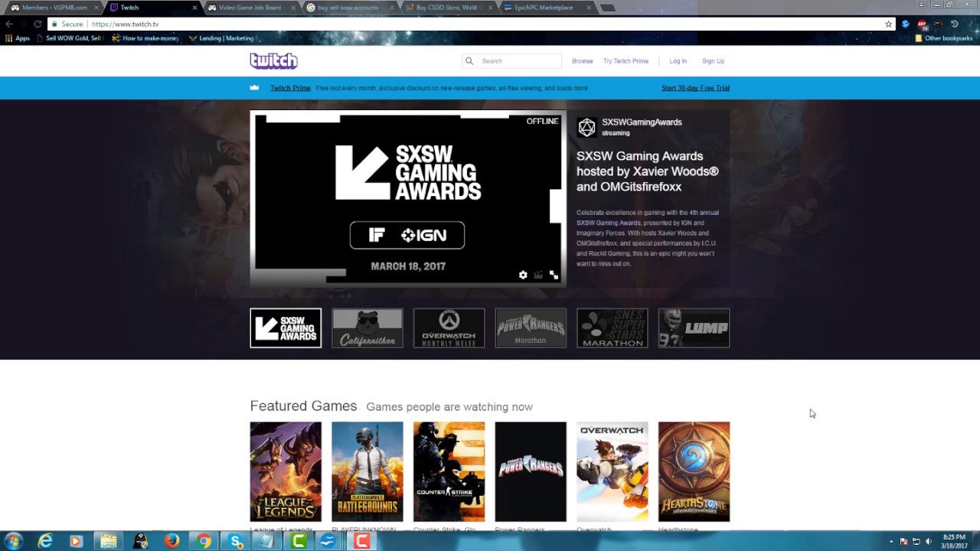
Task: Open Windows Media Player taskbar icon
Action: pos(76,541)
